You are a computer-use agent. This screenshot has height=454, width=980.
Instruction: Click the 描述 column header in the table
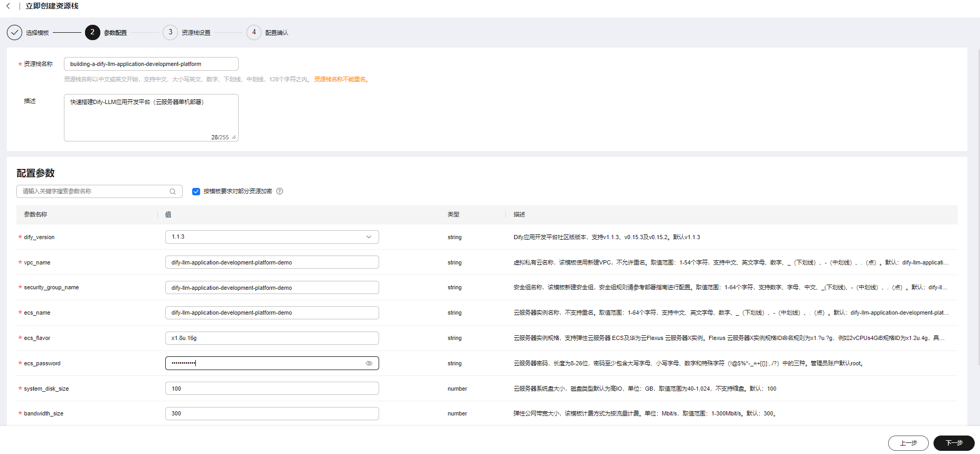pyautogui.click(x=520, y=214)
